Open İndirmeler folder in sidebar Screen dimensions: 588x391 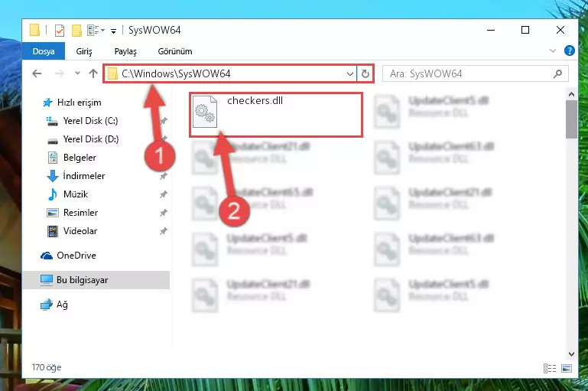[84, 176]
